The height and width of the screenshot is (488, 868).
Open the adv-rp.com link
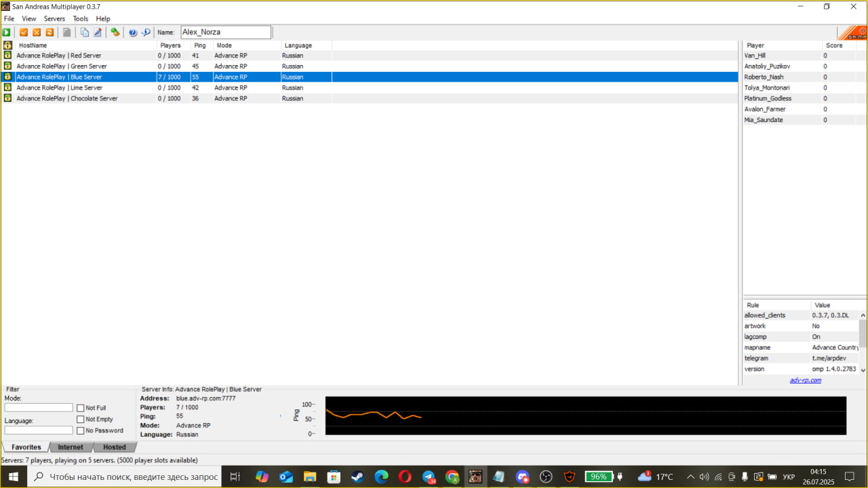pyautogui.click(x=805, y=380)
